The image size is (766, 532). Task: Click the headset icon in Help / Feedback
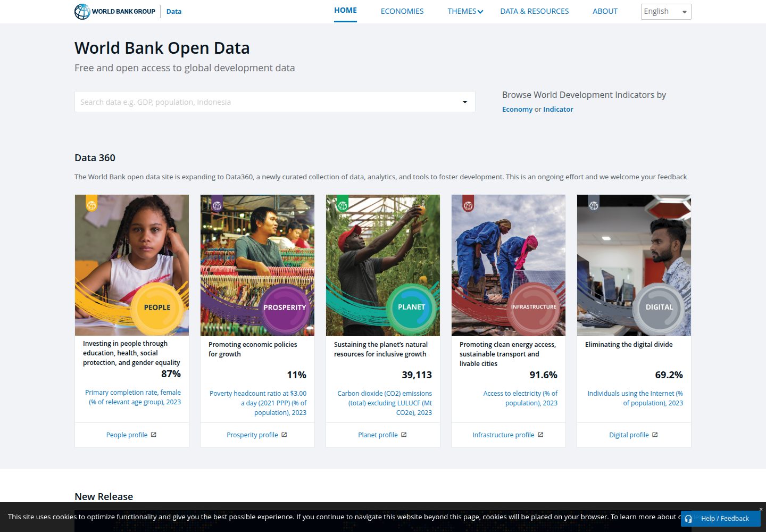(688, 519)
